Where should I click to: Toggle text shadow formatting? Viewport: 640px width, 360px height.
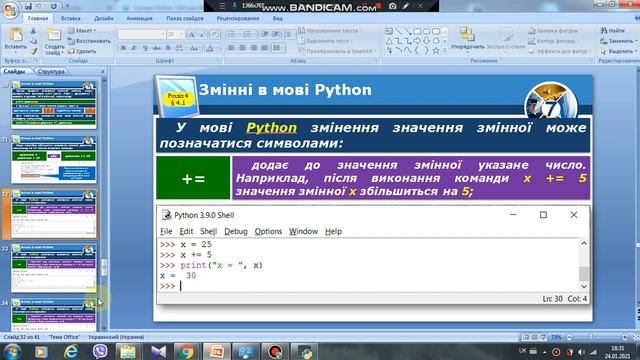(169, 48)
